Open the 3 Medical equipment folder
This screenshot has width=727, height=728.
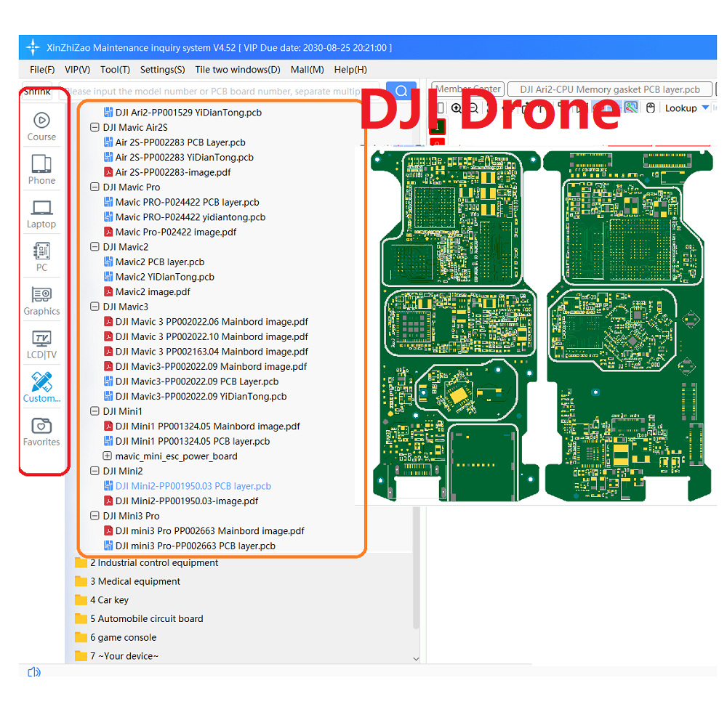tap(127, 581)
